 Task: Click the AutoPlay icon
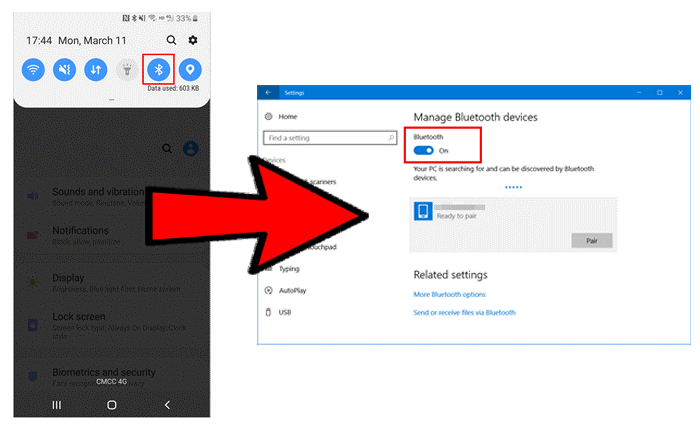[x=268, y=291]
